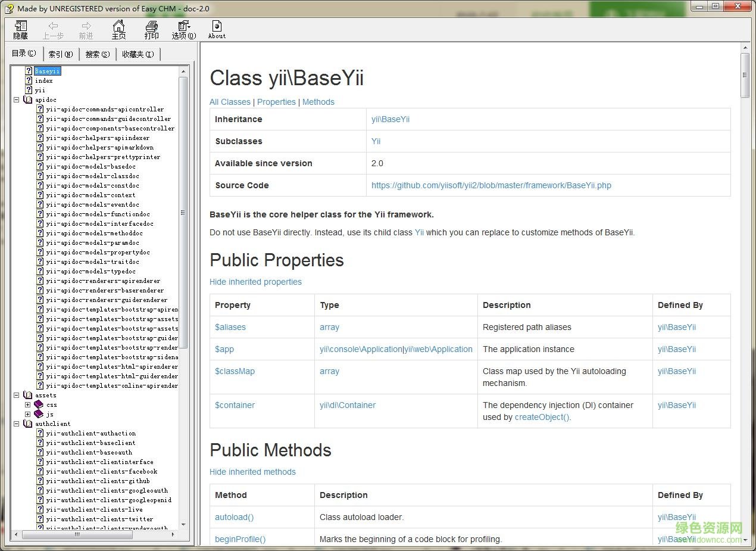Click the assets open book icon

[x=28, y=395]
